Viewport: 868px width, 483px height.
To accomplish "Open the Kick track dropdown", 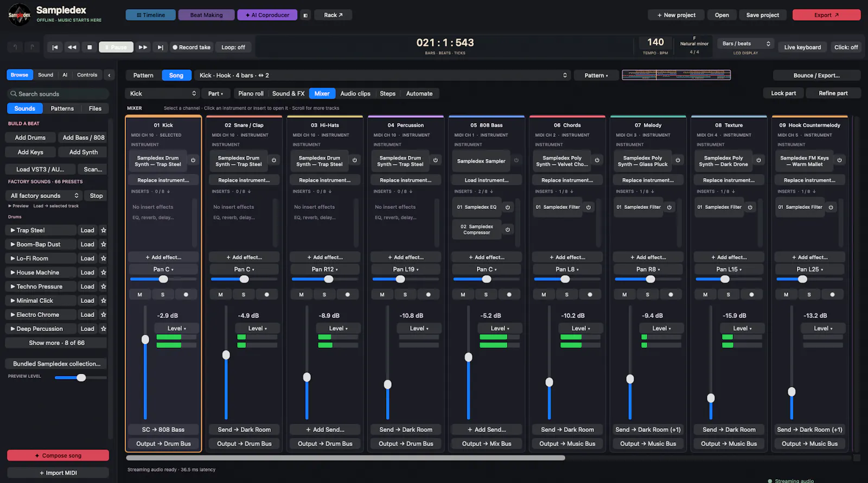I will 162,93.
